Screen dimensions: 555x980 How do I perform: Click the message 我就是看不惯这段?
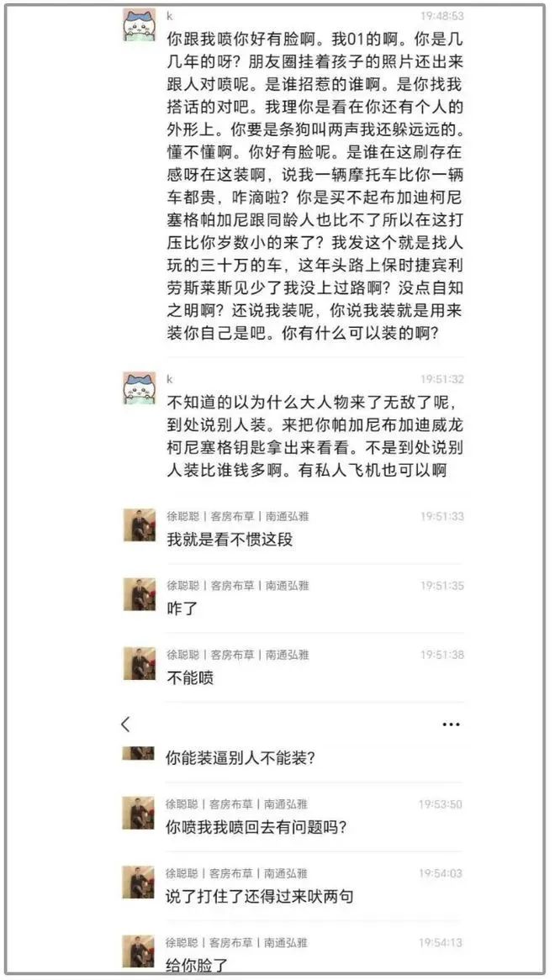tap(230, 540)
